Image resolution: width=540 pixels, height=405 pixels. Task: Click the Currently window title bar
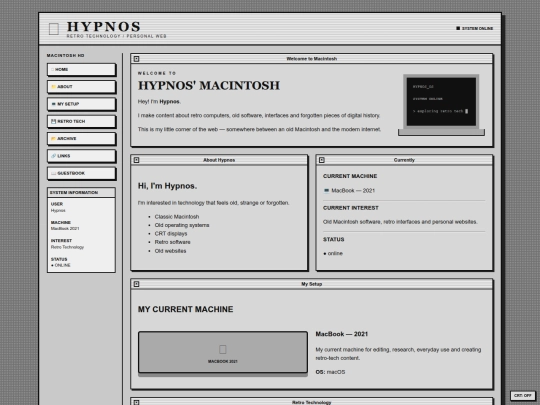(x=404, y=160)
